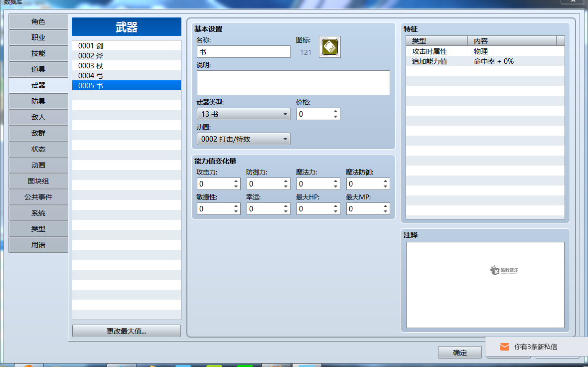Open the 职业 database tab
This screenshot has height=367, width=588.
tap(38, 37)
